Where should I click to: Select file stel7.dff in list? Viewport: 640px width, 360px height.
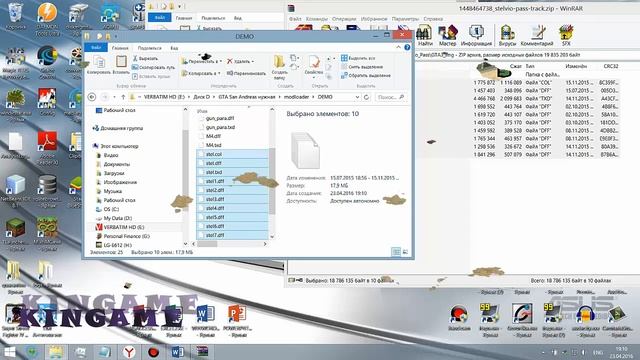coord(232,235)
